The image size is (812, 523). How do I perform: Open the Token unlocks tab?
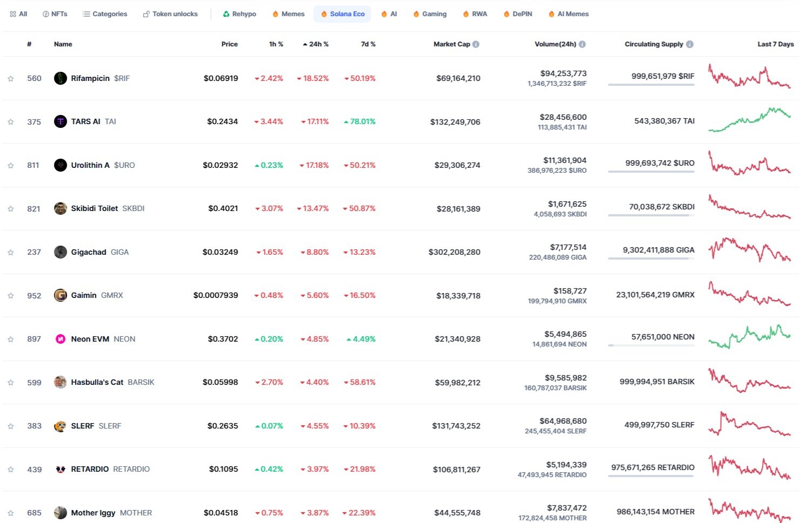tap(170, 14)
